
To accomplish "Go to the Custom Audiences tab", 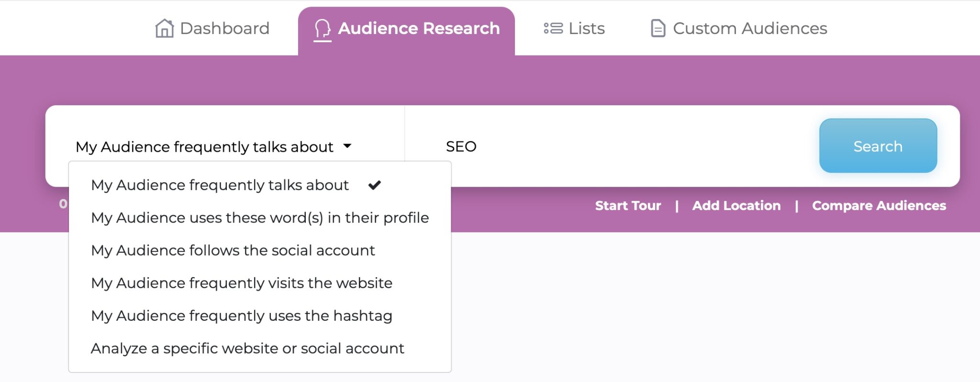I will pyautogui.click(x=739, y=28).
